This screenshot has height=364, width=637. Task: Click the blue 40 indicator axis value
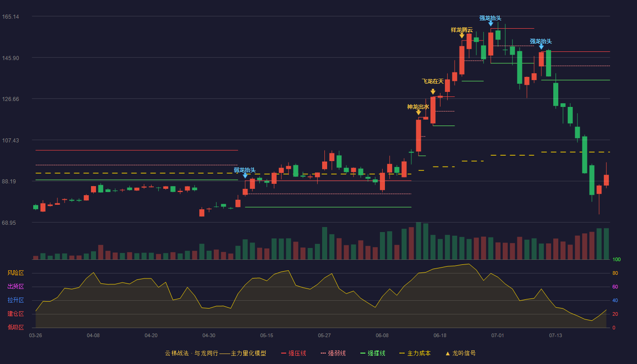click(x=615, y=300)
